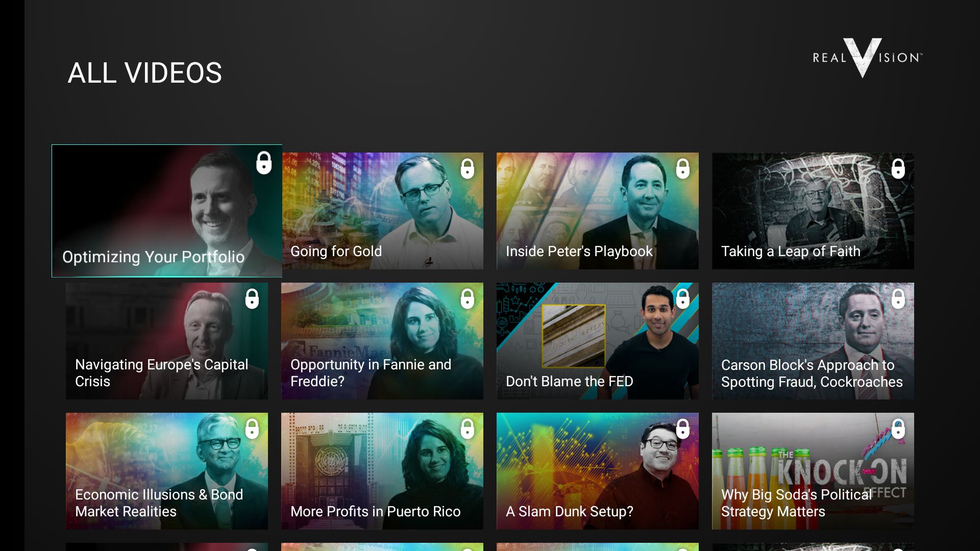The height and width of the screenshot is (551, 980).
Task: Select the Going for Gold thumbnail
Action: click(x=382, y=211)
